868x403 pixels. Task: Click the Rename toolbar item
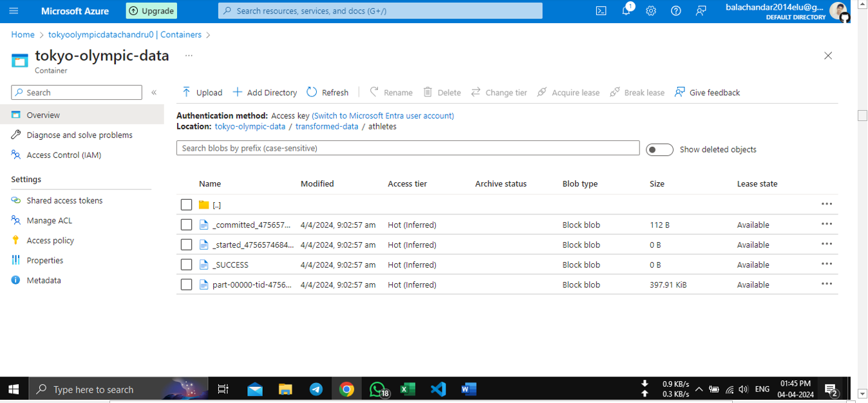click(391, 93)
